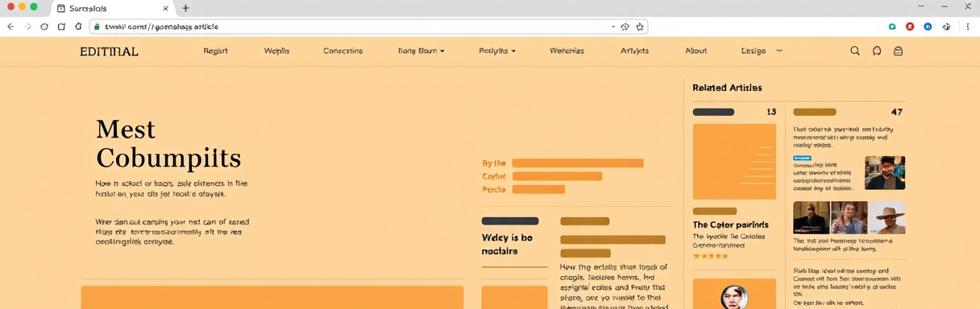This screenshot has height=309, width=980.
Task: Click the 'By the' byline label
Action: coord(494,163)
